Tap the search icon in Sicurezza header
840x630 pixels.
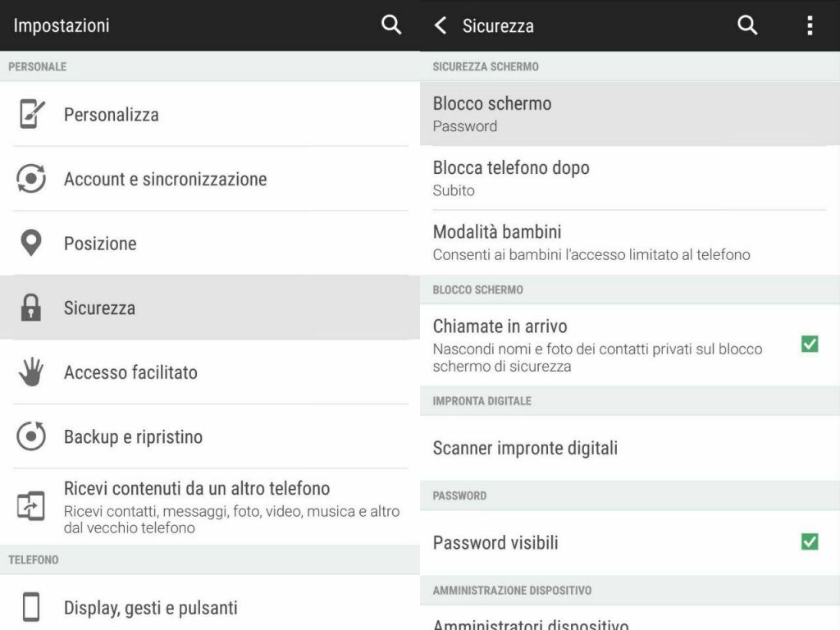click(746, 25)
